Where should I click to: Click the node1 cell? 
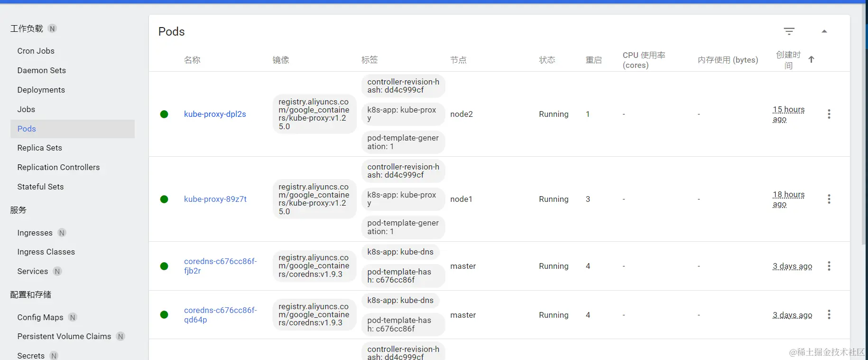pos(461,199)
